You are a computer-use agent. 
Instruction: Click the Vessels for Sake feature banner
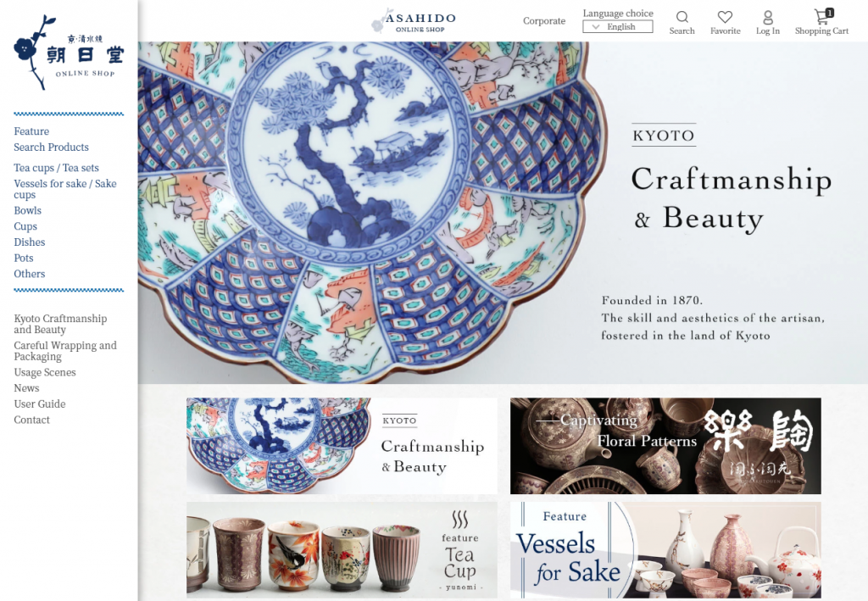[x=665, y=550]
